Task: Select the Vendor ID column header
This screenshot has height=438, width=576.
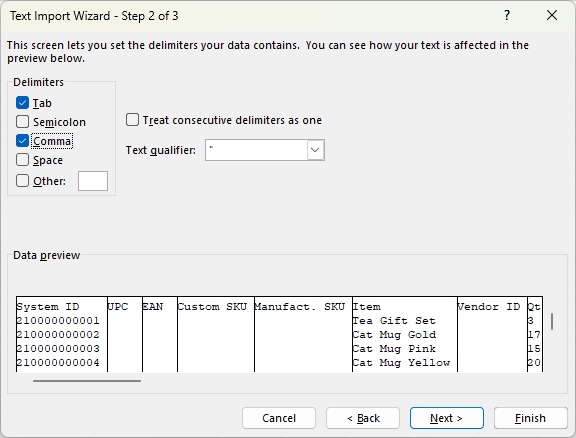Action: tap(489, 307)
